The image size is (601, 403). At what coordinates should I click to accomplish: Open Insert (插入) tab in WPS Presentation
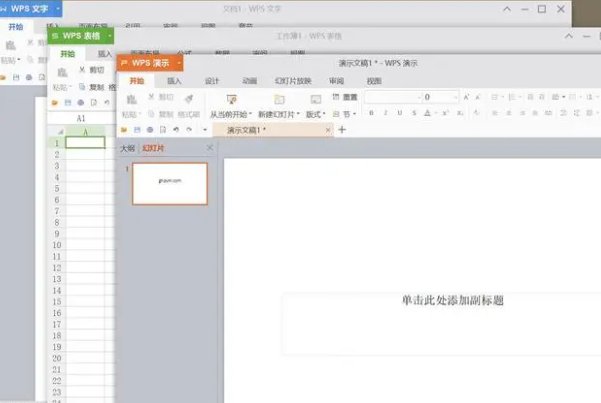pyautogui.click(x=174, y=81)
